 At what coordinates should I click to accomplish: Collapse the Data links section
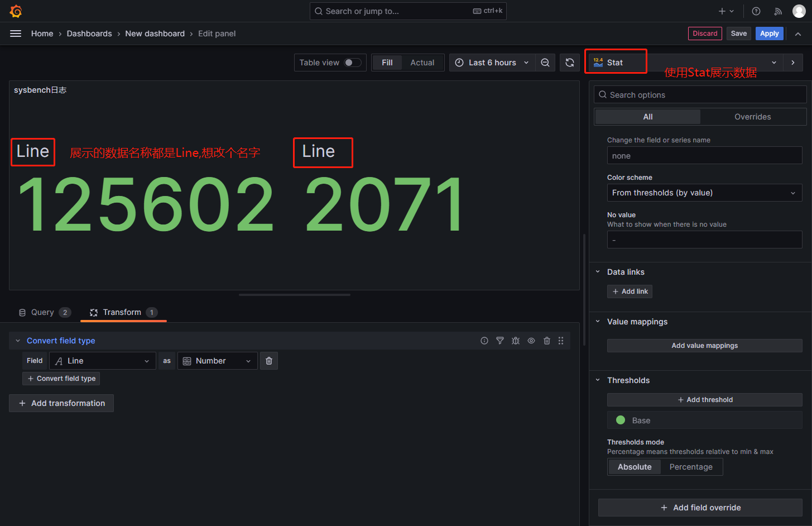[x=598, y=272]
